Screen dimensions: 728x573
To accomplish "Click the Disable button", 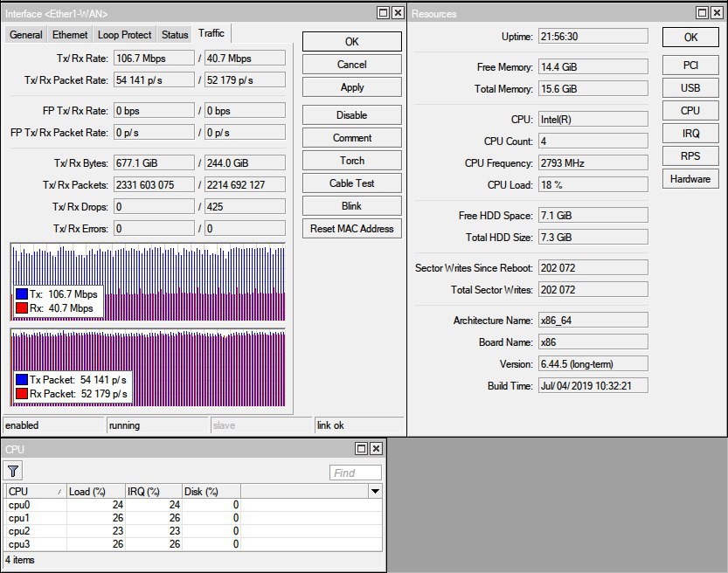I will click(352, 115).
